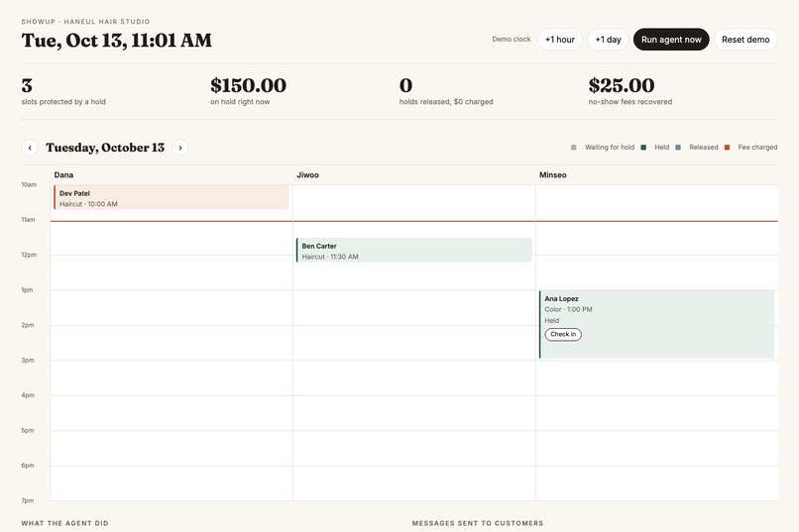Click the Tuesday, October 13 date heading
The image size is (799, 532).
coord(105,148)
